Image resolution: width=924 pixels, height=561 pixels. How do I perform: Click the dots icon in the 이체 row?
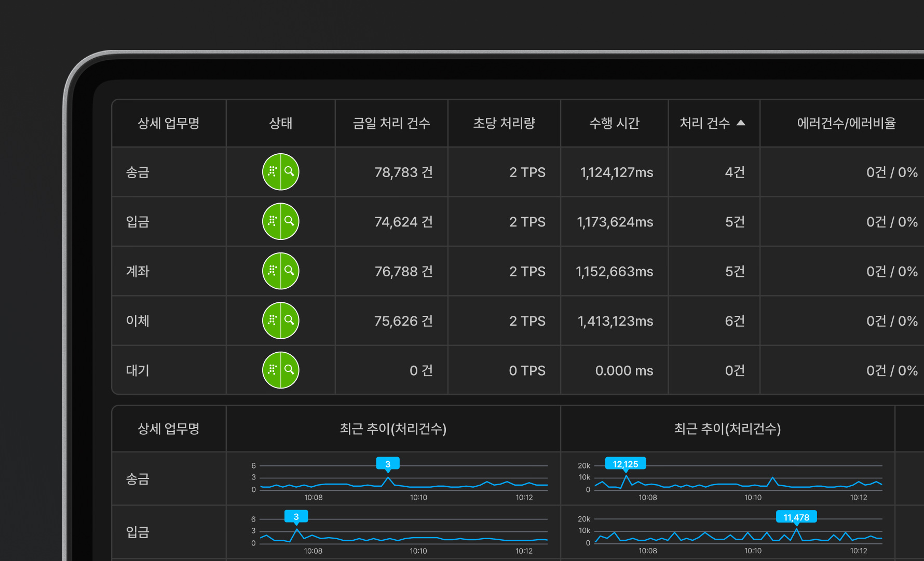coord(272,320)
